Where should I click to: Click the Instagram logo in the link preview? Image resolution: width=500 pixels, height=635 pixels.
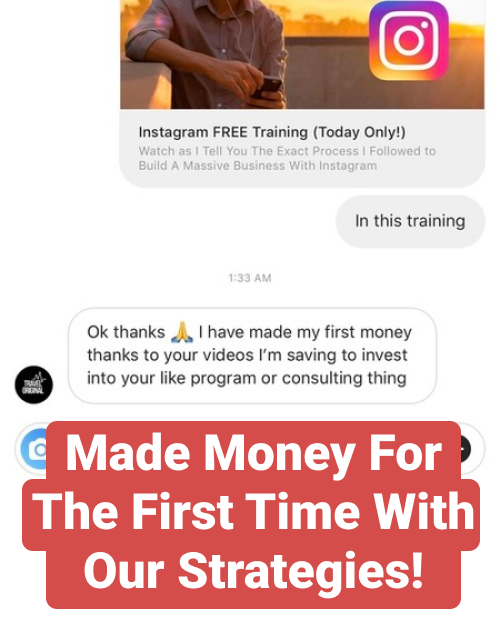[409, 40]
